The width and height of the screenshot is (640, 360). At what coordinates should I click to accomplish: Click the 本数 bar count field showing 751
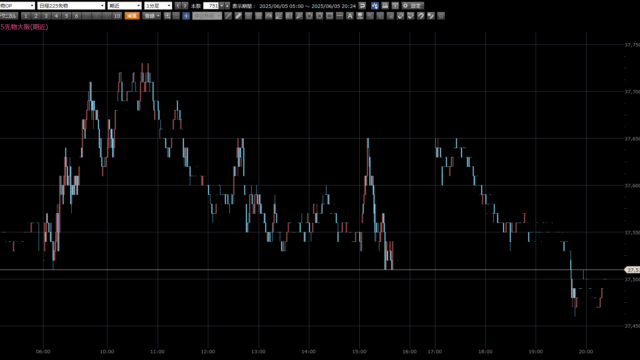click(211, 6)
